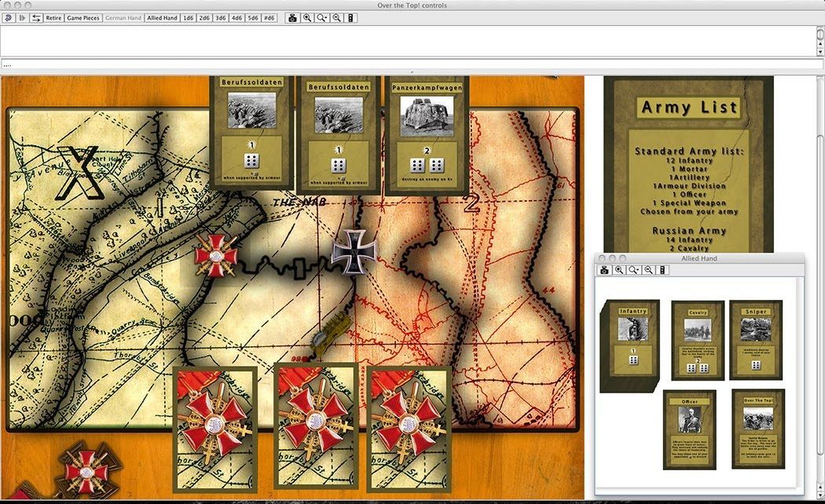The height and width of the screenshot is (504, 825).
Task: Capture snapshot in Allied Hand window
Action: (604, 269)
